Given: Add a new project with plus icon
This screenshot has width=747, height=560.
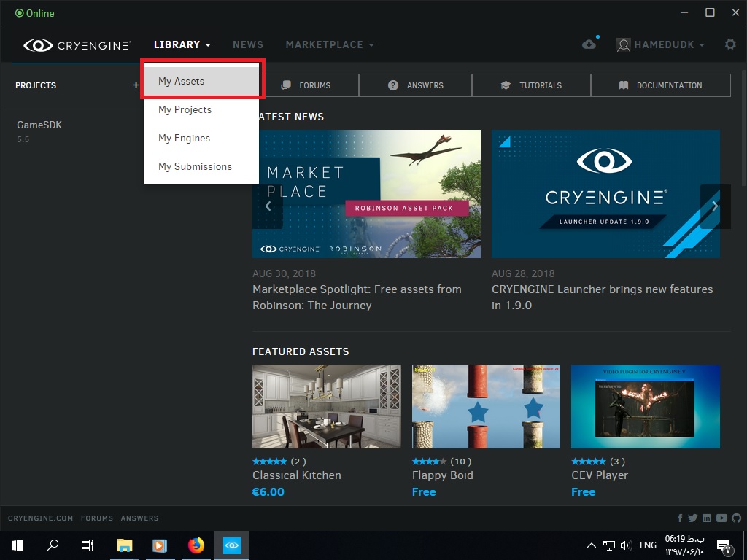Looking at the screenshot, I should 136,85.
